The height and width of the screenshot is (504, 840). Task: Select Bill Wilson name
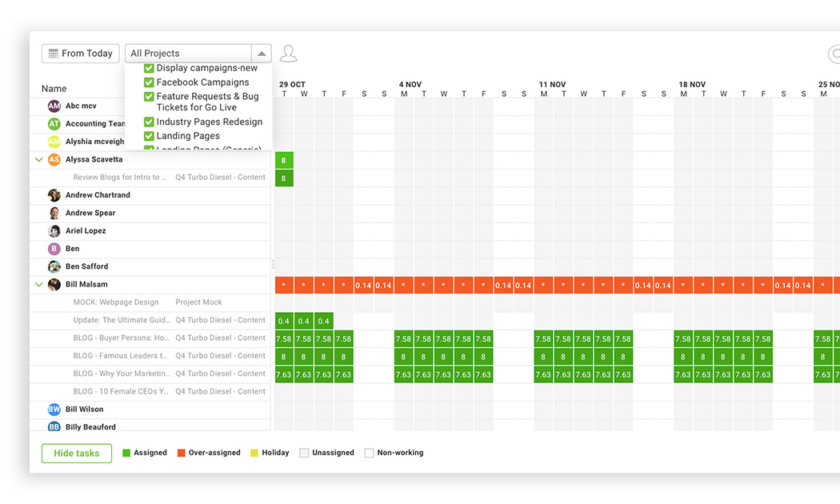85,409
